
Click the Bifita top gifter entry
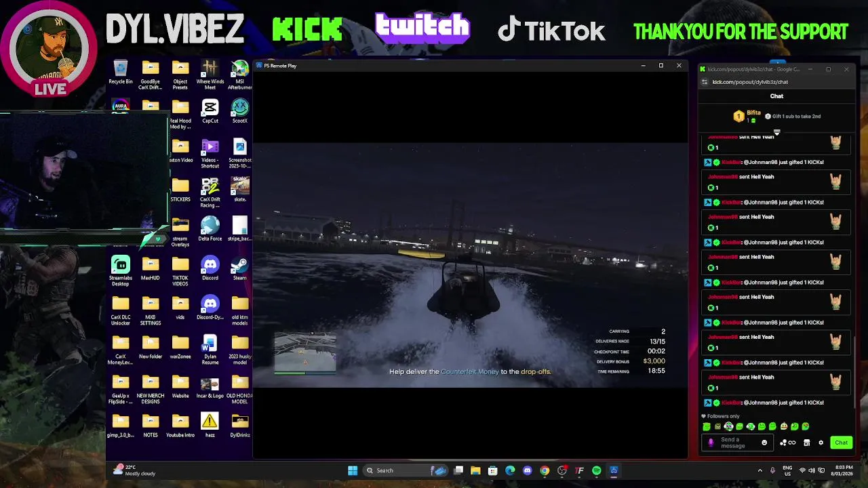tap(748, 116)
